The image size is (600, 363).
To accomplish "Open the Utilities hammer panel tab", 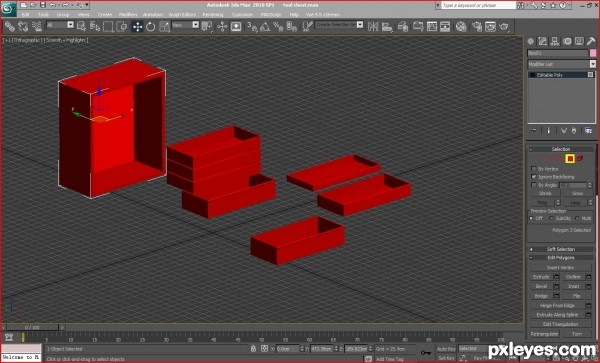I will (591, 41).
